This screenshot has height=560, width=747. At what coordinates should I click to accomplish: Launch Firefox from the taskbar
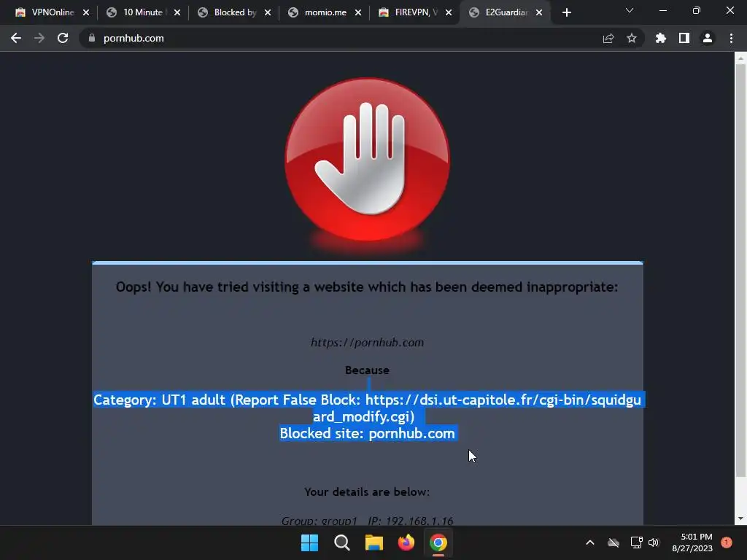coord(406,542)
